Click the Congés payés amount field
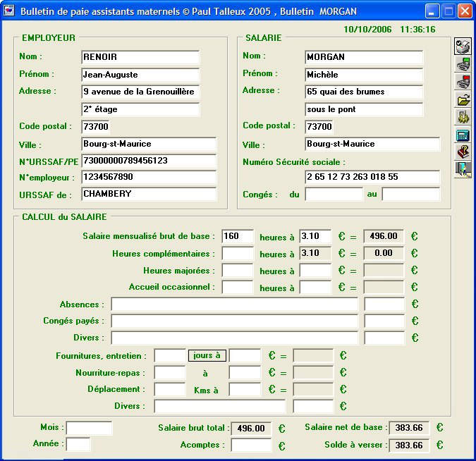Viewport: 476px width, 461px height. pos(384,321)
